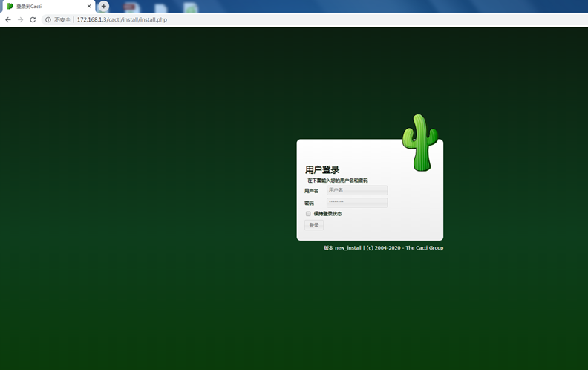Open the site info icon beside 不安全
Image resolution: width=588 pixels, height=370 pixels.
coord(48,19)
